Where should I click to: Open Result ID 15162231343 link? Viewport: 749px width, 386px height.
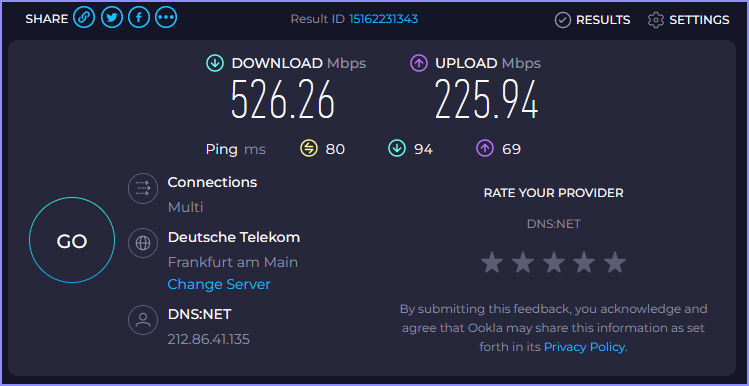[384, 19]
